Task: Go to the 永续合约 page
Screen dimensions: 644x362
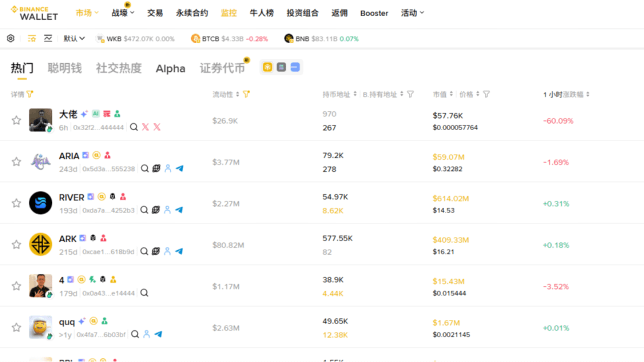Action: (192, 13)
